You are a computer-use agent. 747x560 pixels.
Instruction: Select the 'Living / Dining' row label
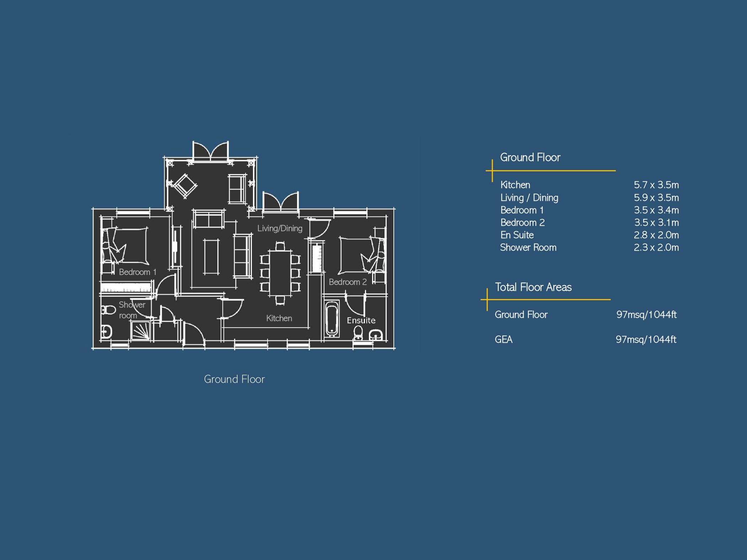529,198
